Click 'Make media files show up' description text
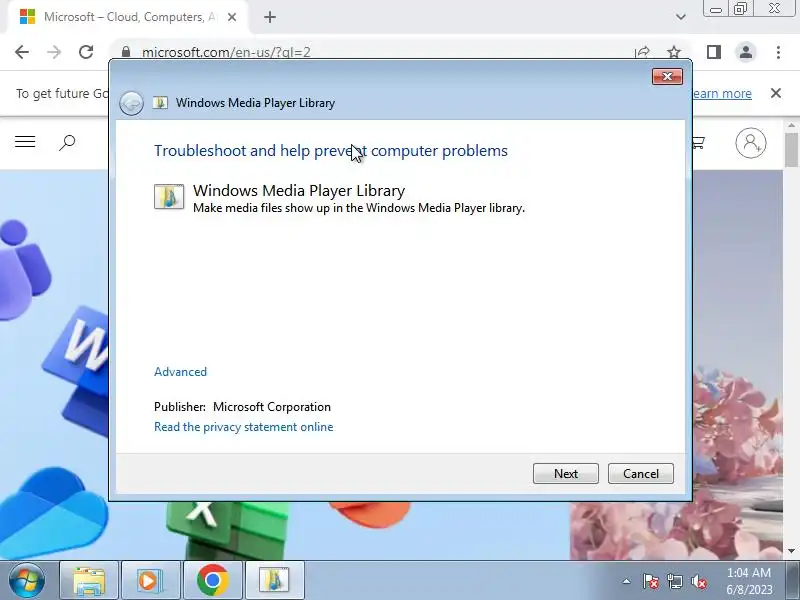Screen dimensions: 800x600 pos(359,208)
